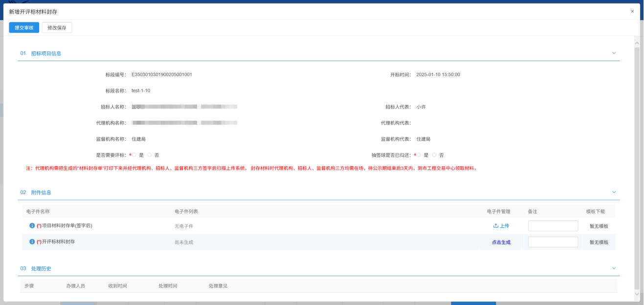Viewport: 644px width, 305px height.
Task: Click 备注 input for 项目材料封存单 row
Action: point(553,226)
